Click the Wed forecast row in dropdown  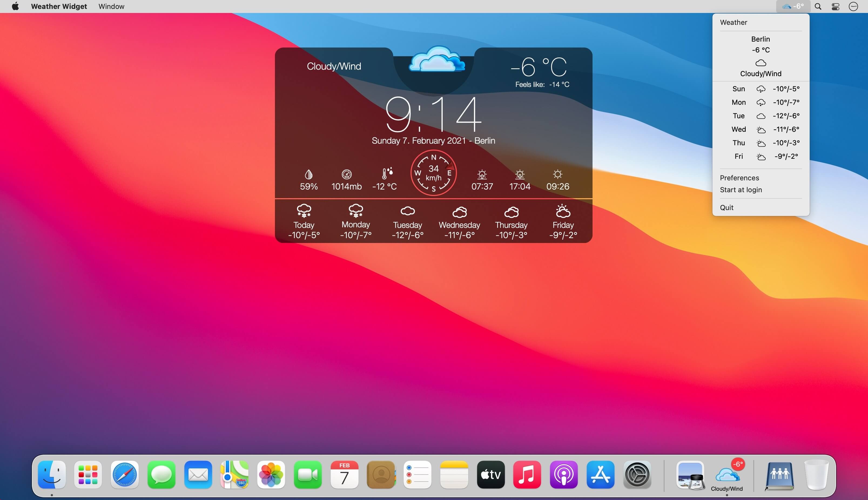pyautogui.click(x=761, y=130)
